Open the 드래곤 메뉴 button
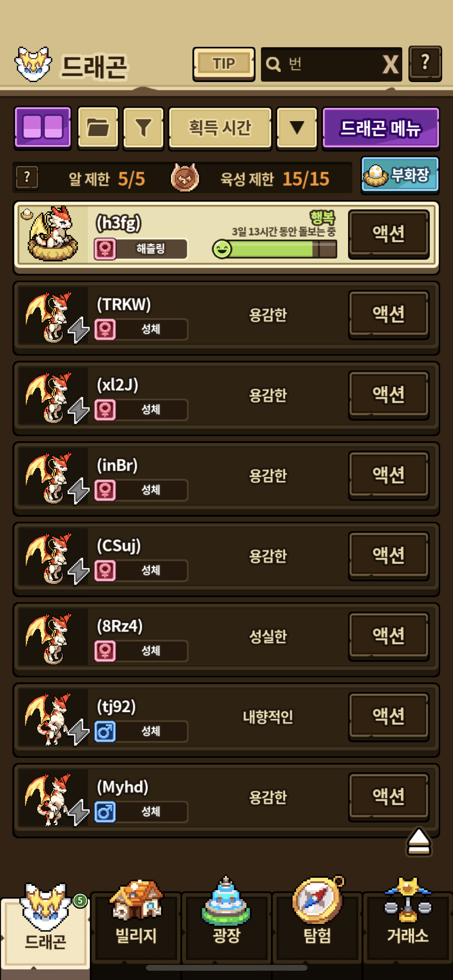Screen dimensions: 453x980 tap(381, 128)
